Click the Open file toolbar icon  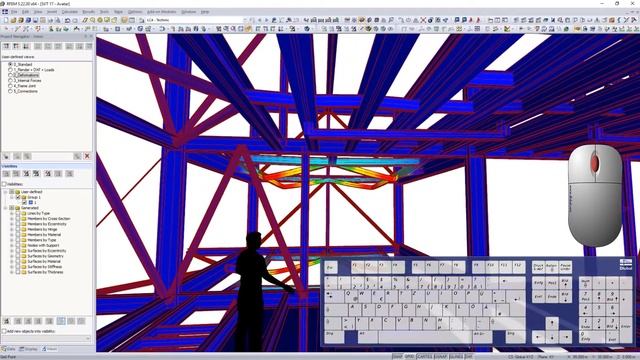13,20
